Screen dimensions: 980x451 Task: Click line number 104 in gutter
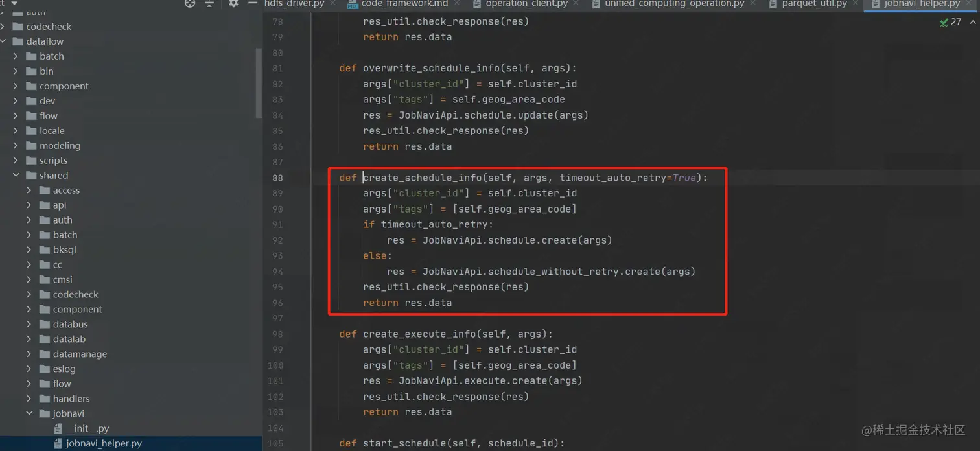275,428
